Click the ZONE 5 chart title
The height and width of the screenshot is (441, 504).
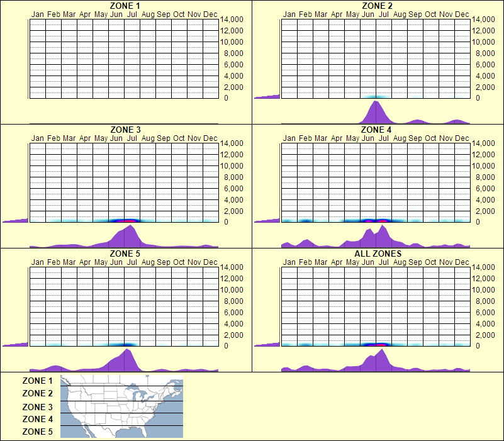[x=125, y=253]
